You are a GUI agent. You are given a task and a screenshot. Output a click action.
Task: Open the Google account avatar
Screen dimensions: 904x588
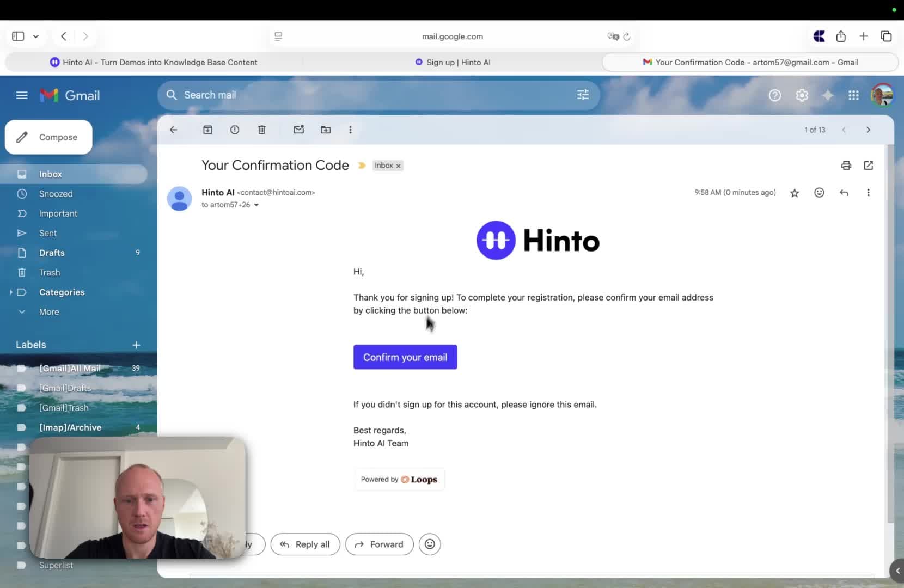coord(882,95)
